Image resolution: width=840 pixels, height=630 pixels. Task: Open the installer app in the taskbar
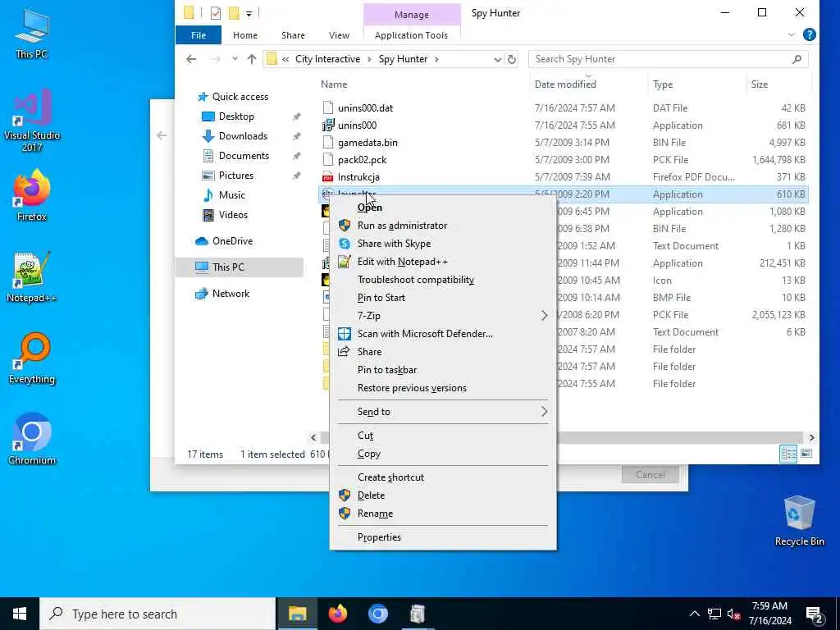coord(418,614)
